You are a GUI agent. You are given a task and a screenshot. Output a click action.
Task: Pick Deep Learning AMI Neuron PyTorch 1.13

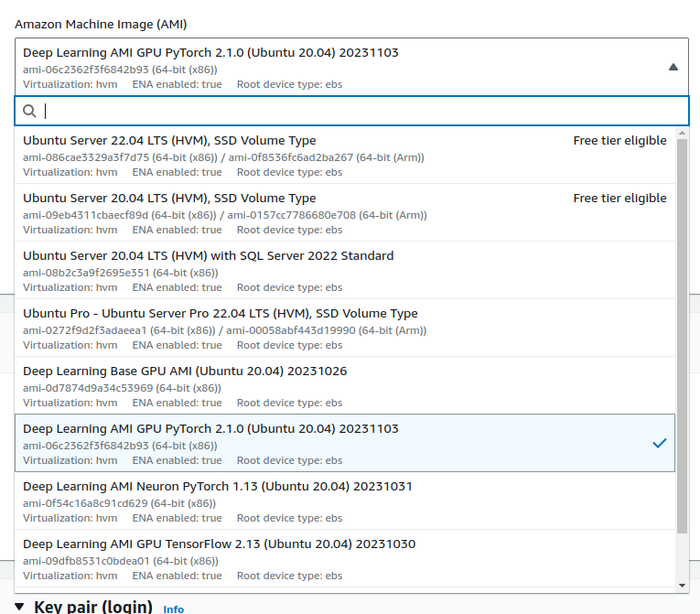point(345,501)
